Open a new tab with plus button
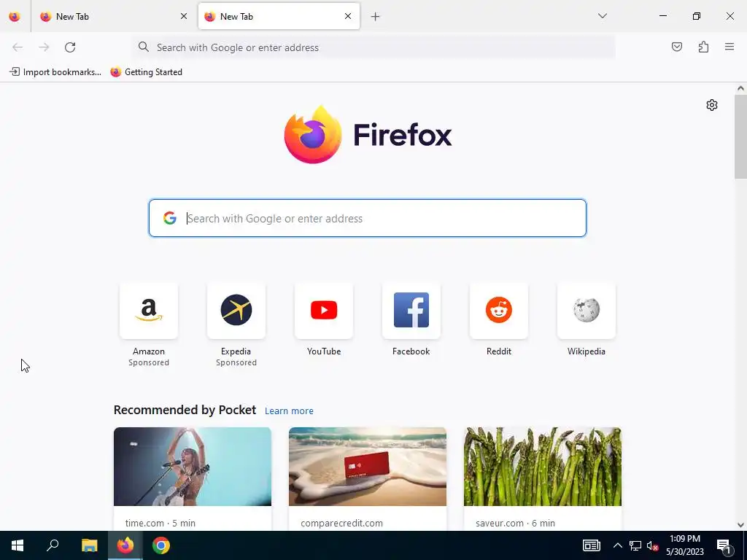The image size is (747, 560). tap(376, 17)
